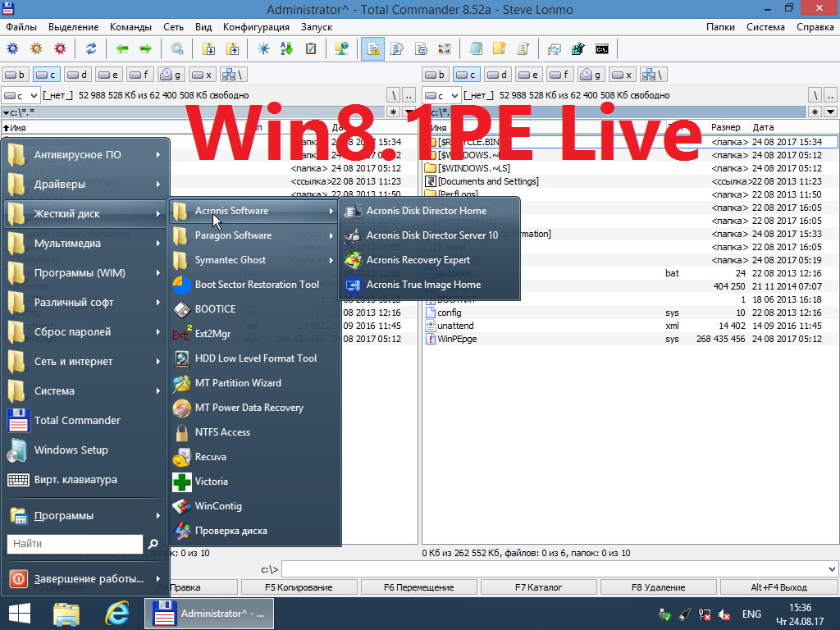Viewport: 840px width, 630px height.
Task: Click the folder upload arrow toolbar icon
Action: tap(232, 49)
